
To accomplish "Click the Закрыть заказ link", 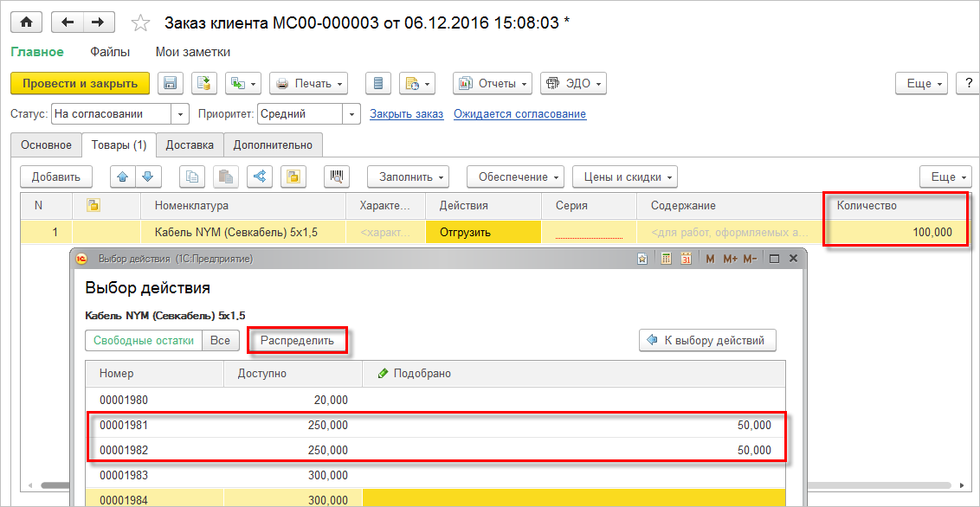I will coord(406,114).
